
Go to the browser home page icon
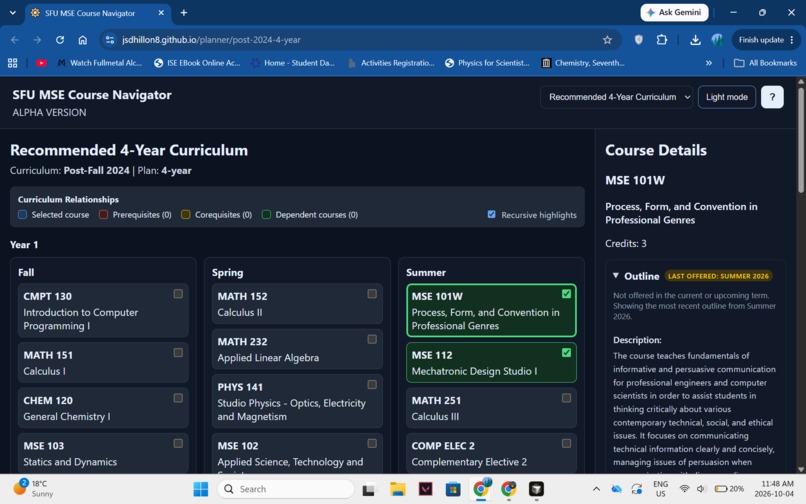tap(82, 40)
